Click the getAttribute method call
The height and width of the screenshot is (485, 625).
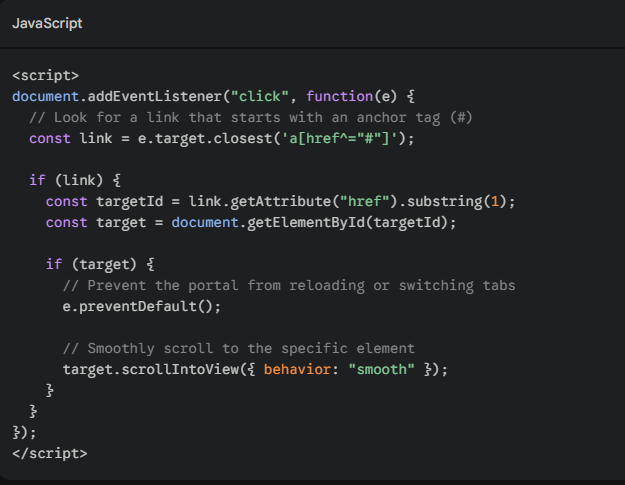(x=279, y=201)
